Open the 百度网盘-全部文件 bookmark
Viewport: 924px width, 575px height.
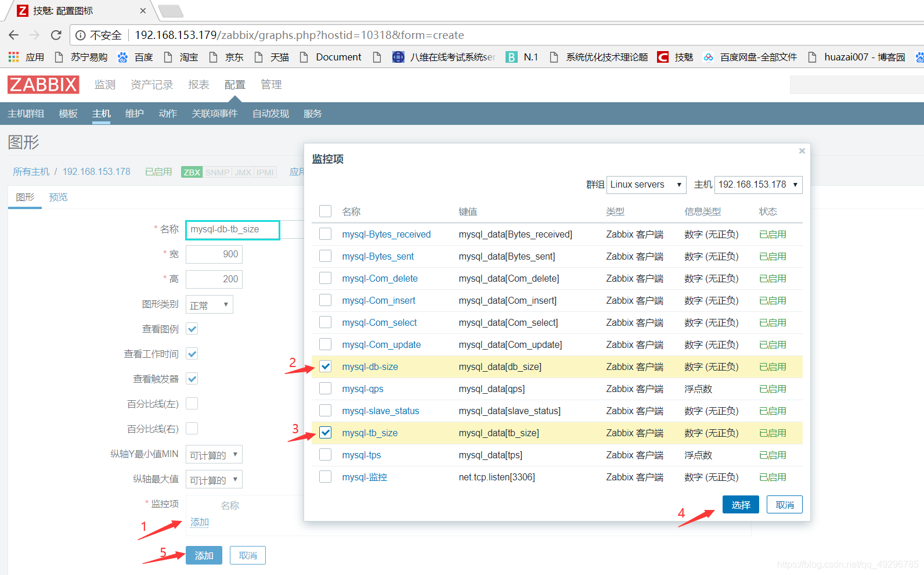coord(750,57)
